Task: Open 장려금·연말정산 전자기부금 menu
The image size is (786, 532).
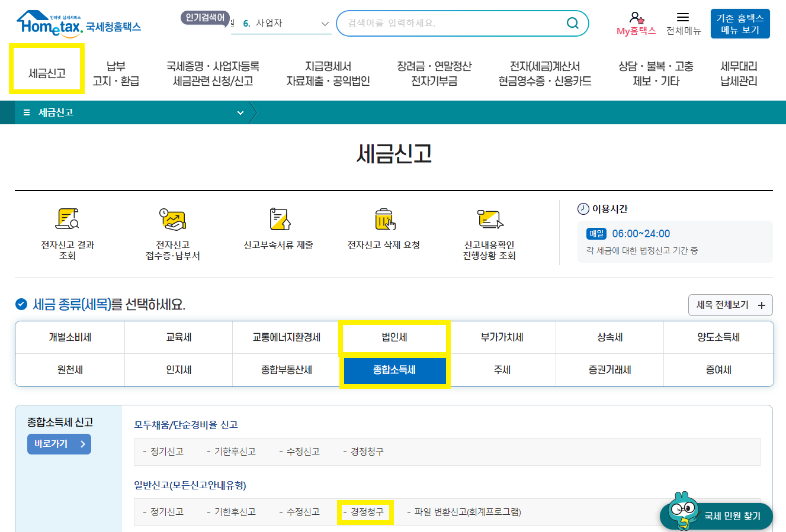Action: (434, 73)
